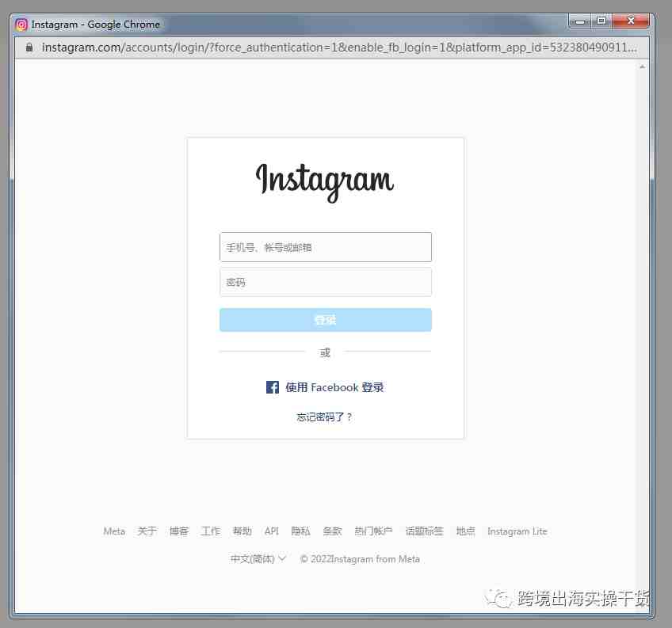Open the 工作 footer link
Image resolution: width=672 pixels, height=628 pixels.
coord(211,531)
